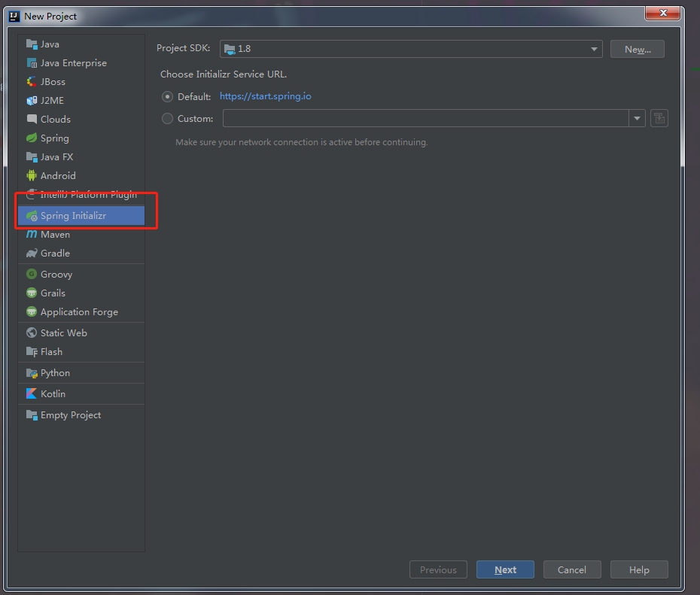
Task: Select the Custom URL radio button
Action: point(167,118)
